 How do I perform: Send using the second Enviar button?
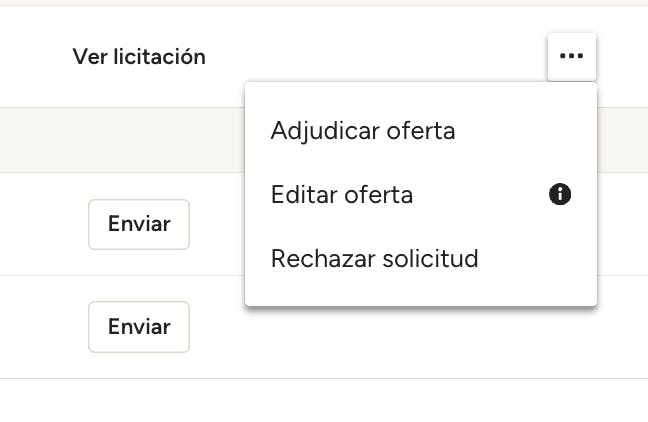[x=139, y=327]
